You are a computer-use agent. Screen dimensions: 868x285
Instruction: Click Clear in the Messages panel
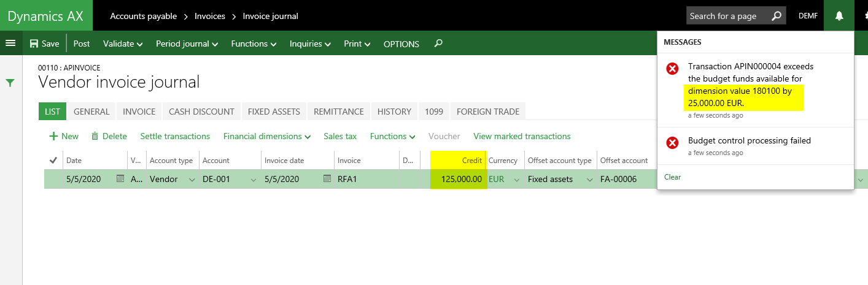(x=672, y=177)
